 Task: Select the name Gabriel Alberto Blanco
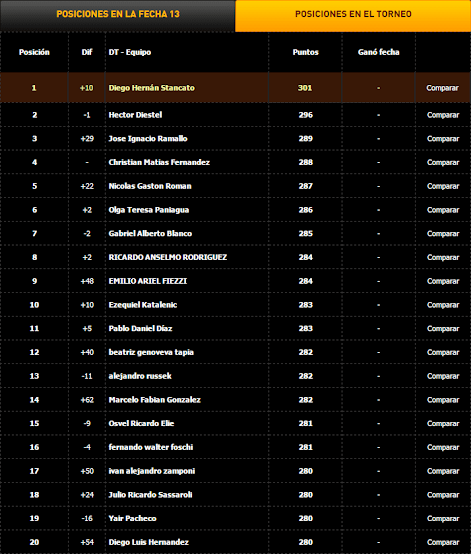[x=150, y=234]
